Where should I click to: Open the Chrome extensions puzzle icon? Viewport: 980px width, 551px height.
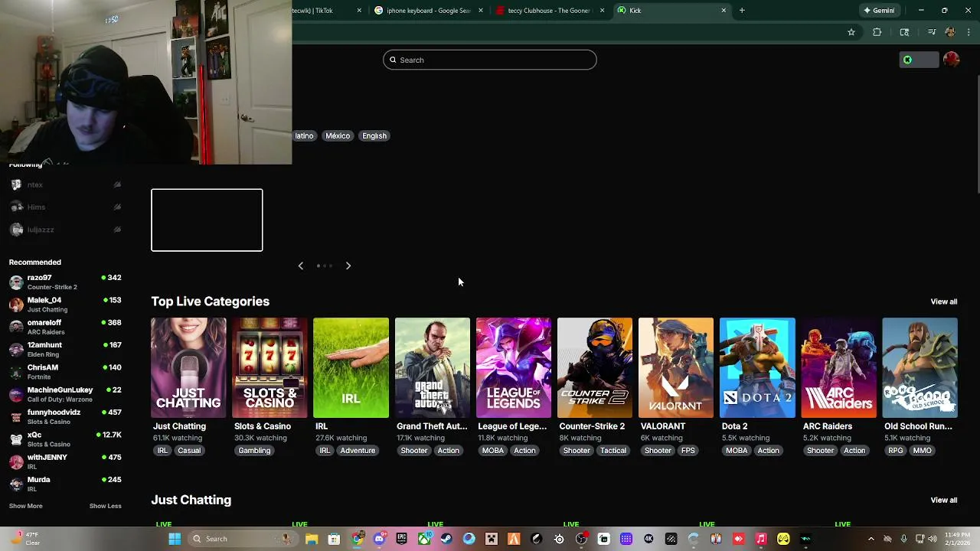(x=877, y=32)
